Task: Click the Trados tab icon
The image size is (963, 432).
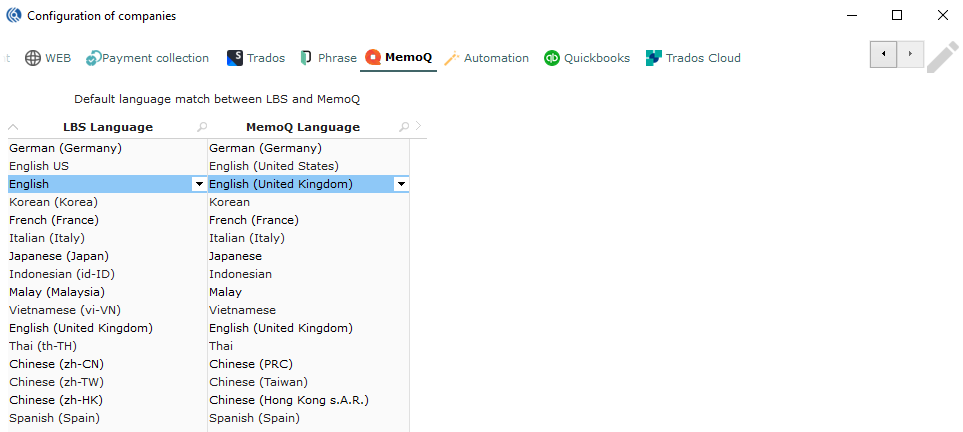Action: [235, 58]
